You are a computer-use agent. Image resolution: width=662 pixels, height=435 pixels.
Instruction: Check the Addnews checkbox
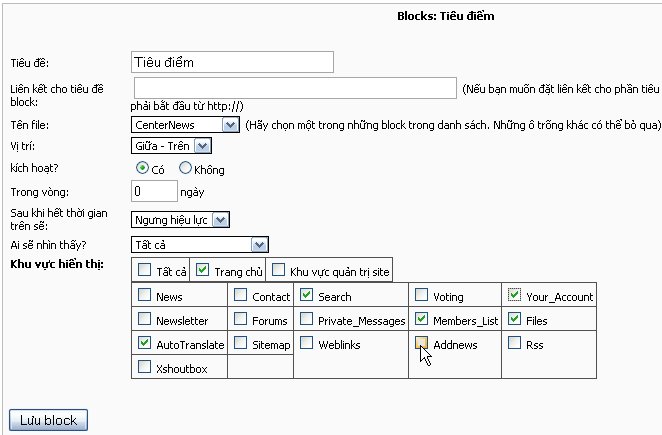coord(421,343)
